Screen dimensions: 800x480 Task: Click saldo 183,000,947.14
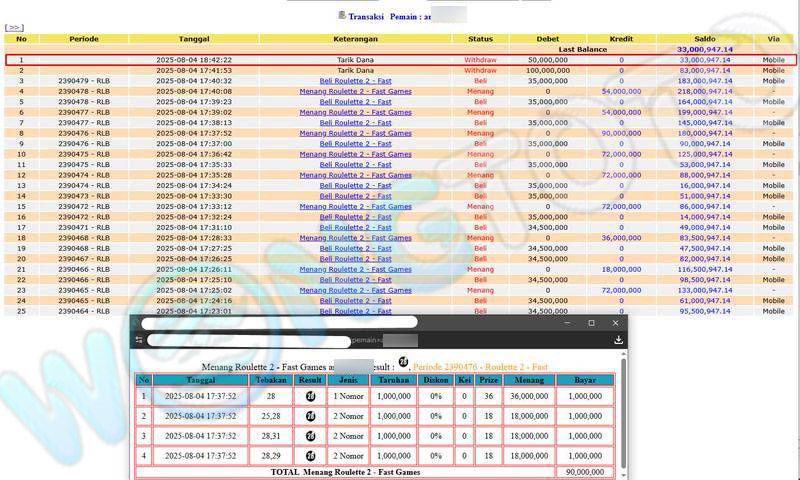[x=705, y=81]
